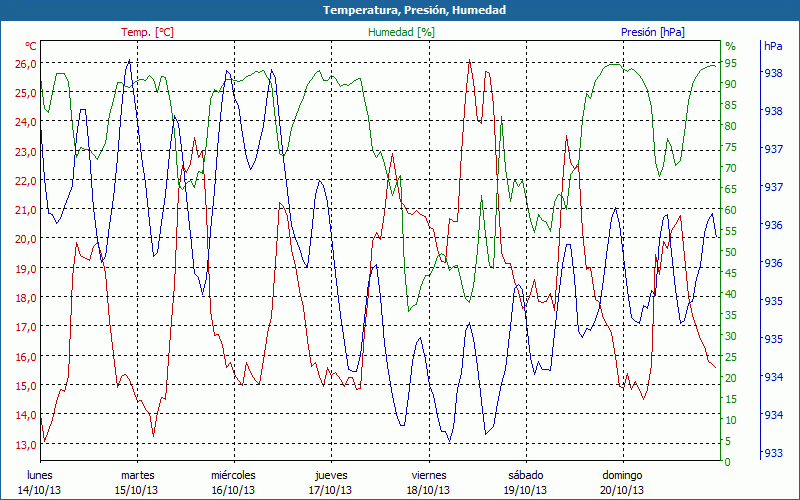Click the ºC unit label on left axis
The image size is (800, 500).
click(x=31, y=47)
